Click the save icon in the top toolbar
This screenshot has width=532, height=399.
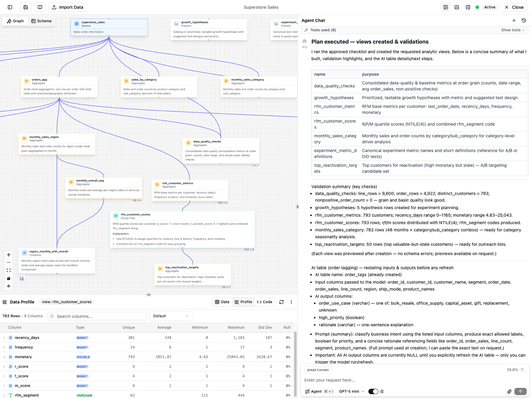click(26, 7)
